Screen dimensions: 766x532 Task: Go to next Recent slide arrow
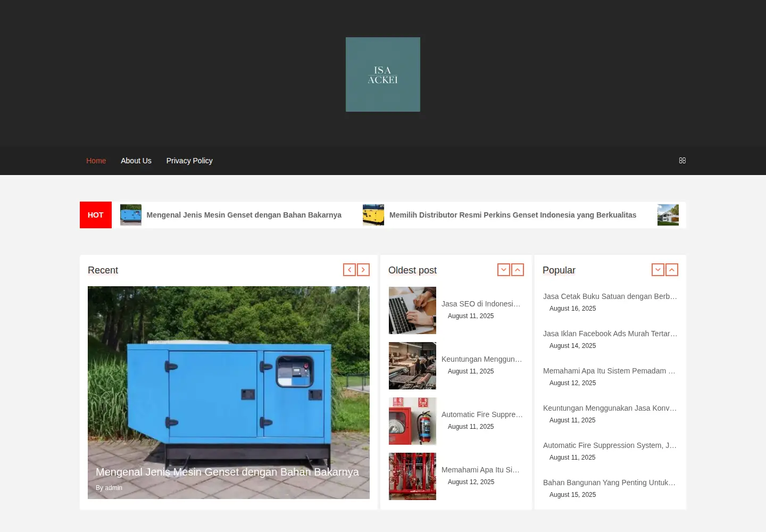pyautogui.click(x=363, y=270)
